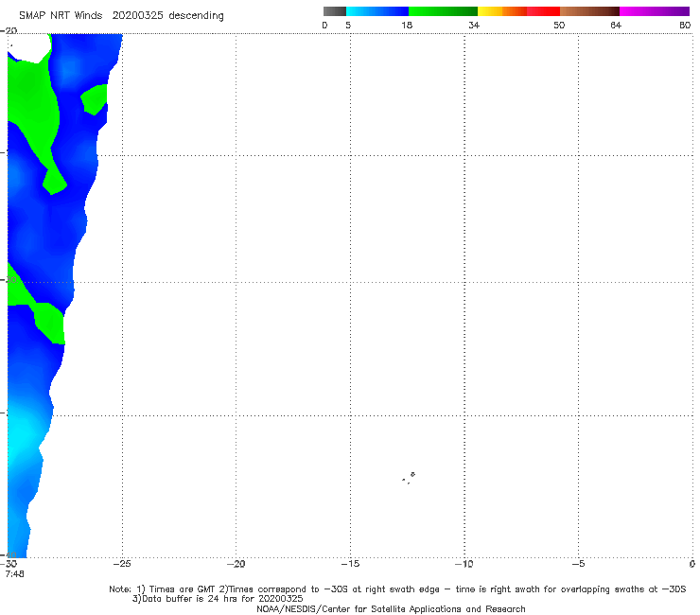Screen dimensions: 700x615
Task: Click the longitude axis label '-10'
Action: 464,564
